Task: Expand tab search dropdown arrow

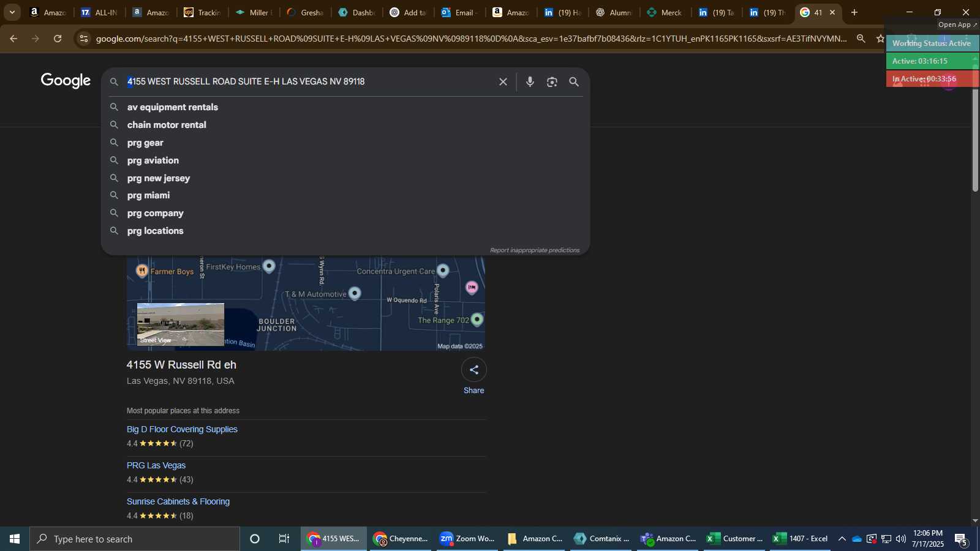Action: tap(12, 12)
